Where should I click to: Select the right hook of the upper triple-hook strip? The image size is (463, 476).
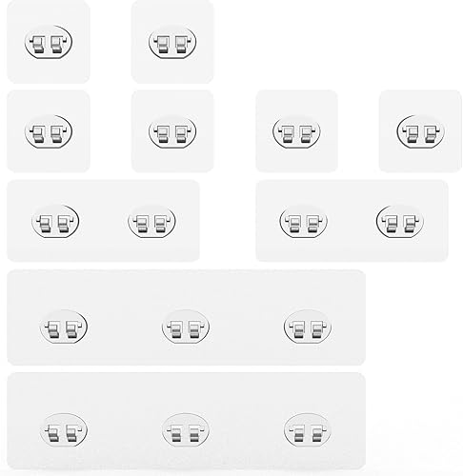click(308, 327)
